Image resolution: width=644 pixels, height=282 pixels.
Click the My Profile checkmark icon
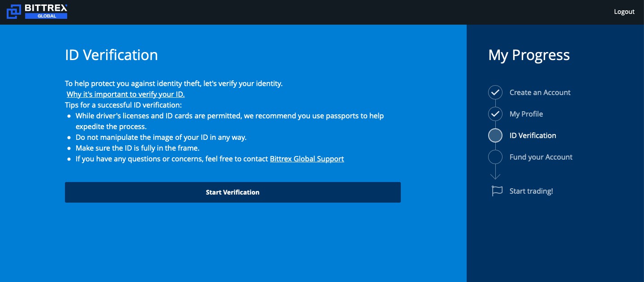click(x=495, y=114)
